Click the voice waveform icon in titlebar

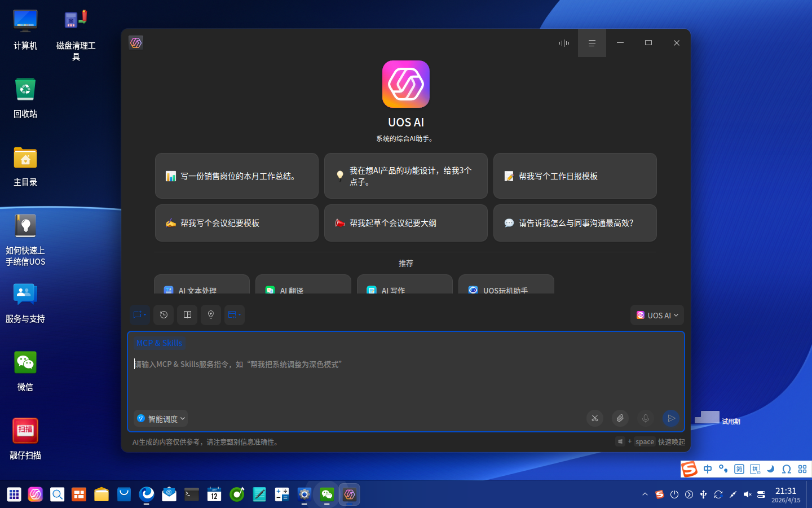pyautogui.click(x=564, y=43)
